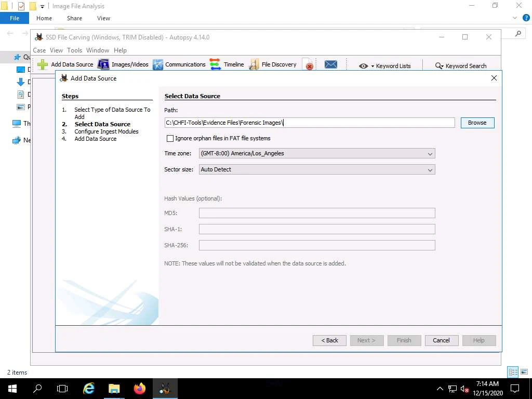Image resolution: width=532 pixels, height=399 pixels.
Task: Open the notification center icon
Action: click(x=515, y=389)
